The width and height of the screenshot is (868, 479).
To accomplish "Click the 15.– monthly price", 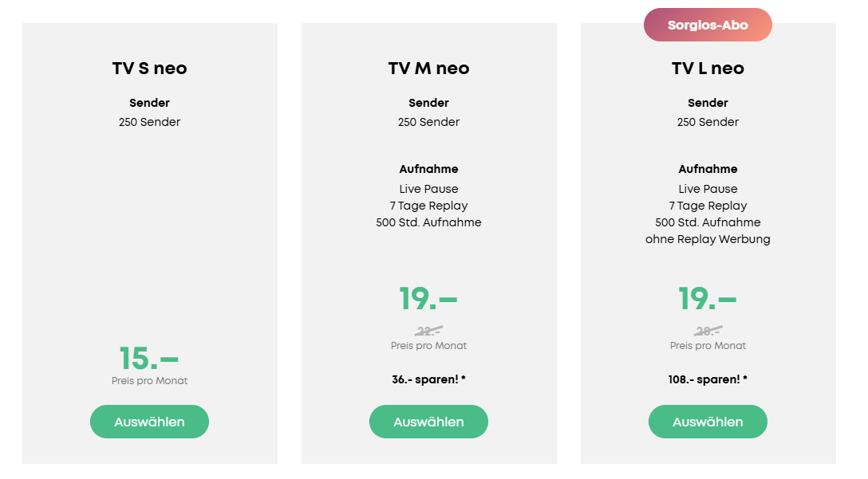I will point(149,359).
